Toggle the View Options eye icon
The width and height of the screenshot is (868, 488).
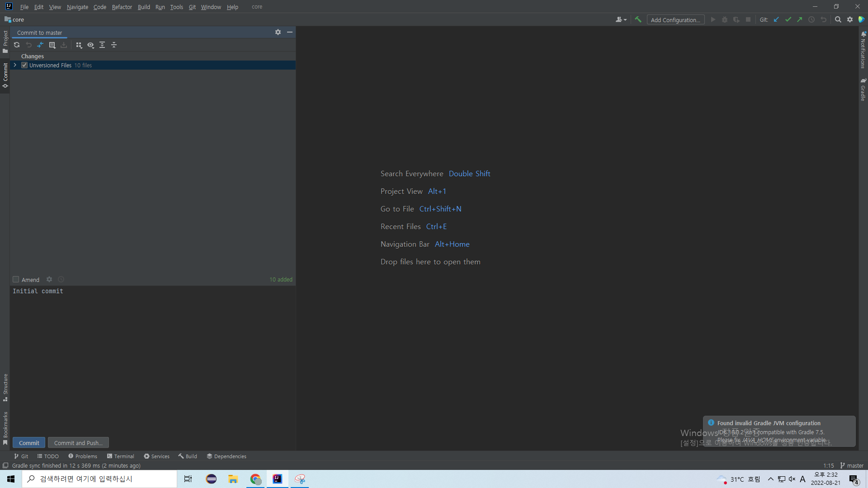tap(90, 45)
